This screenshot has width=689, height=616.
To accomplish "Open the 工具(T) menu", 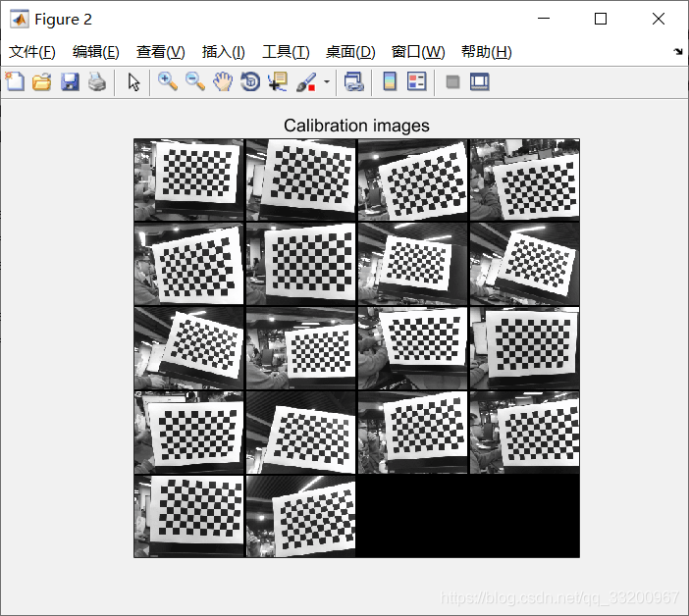I will tap(286, 52).
